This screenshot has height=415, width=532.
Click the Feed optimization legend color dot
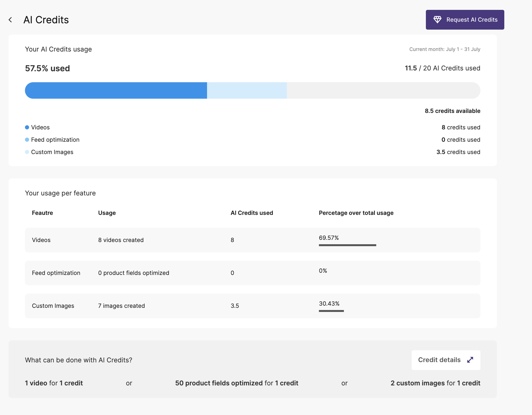(27, 140)
